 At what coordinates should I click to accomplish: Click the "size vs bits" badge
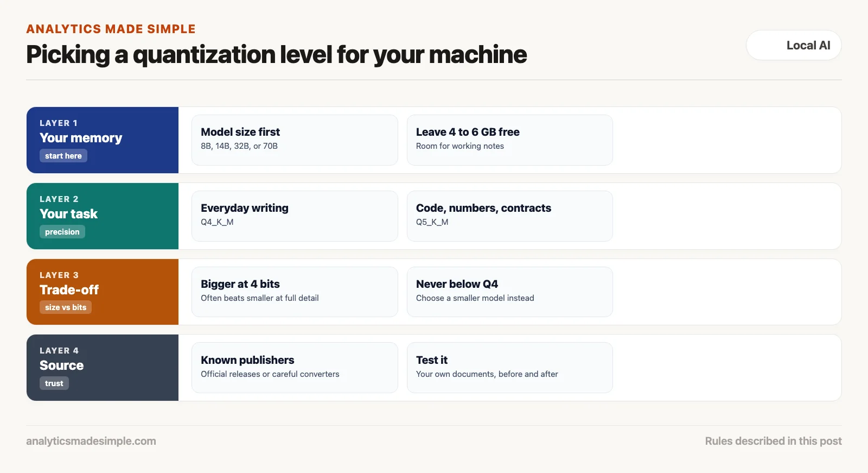coord(66,307)
